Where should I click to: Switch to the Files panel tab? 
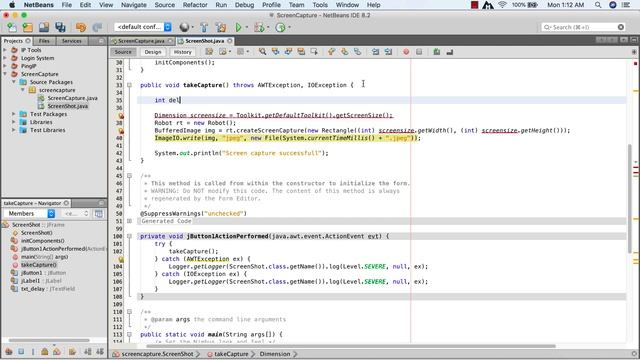44,41
